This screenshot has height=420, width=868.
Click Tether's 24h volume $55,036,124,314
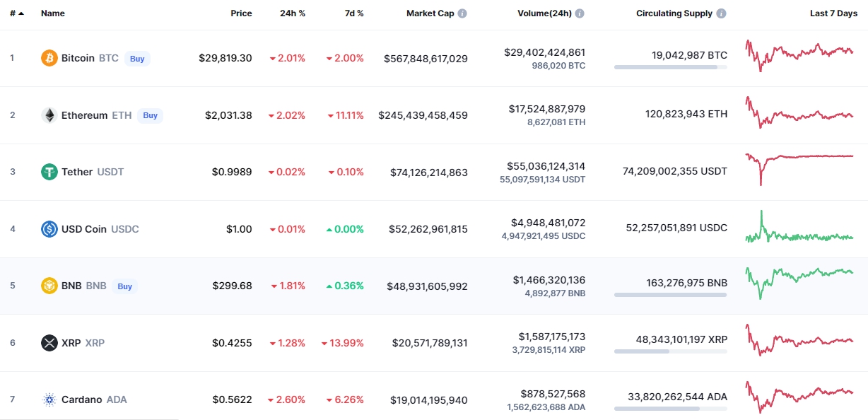point(546,166)
